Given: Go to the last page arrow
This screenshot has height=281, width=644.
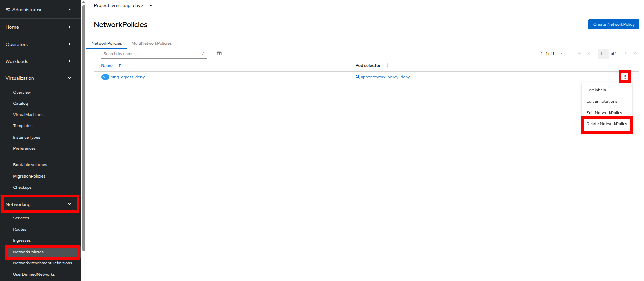Looking at the screenshot, I should 635,54.
